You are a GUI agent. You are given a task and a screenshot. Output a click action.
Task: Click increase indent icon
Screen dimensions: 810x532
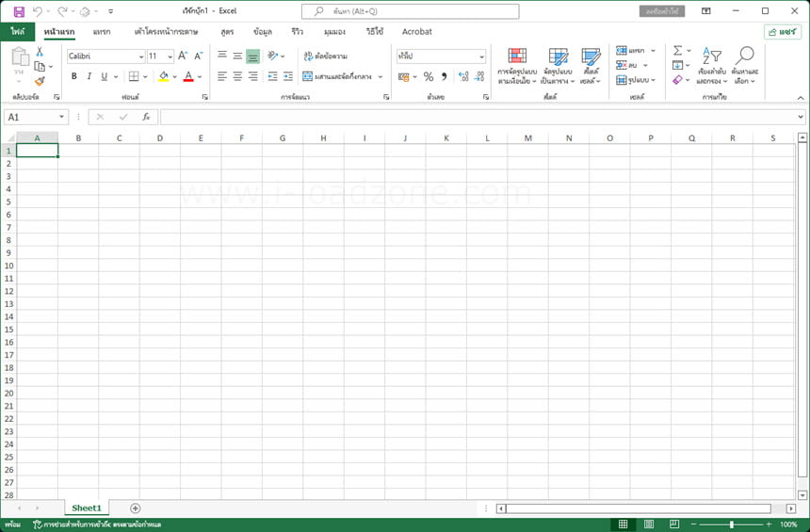pyautogui.click(x=288, y=76)
